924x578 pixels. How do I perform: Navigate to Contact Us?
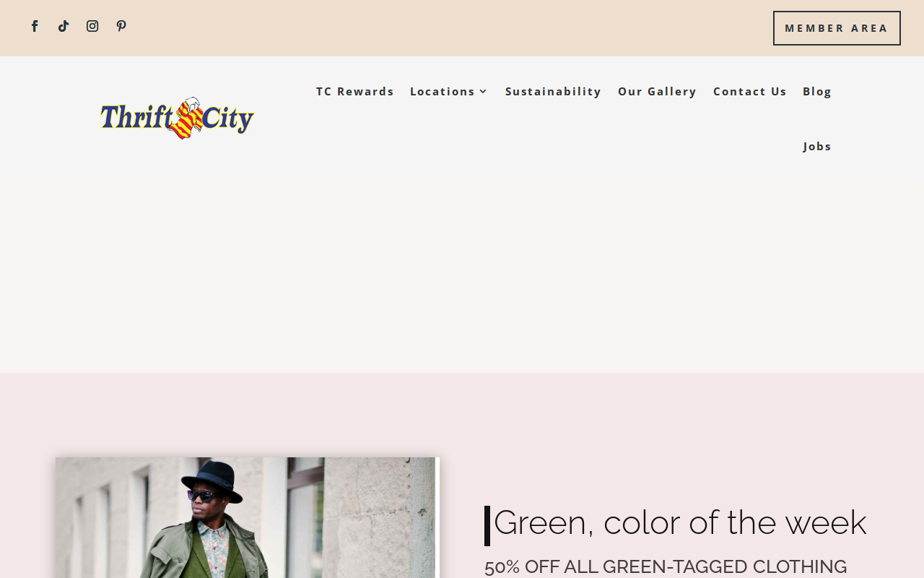point(749,91)
